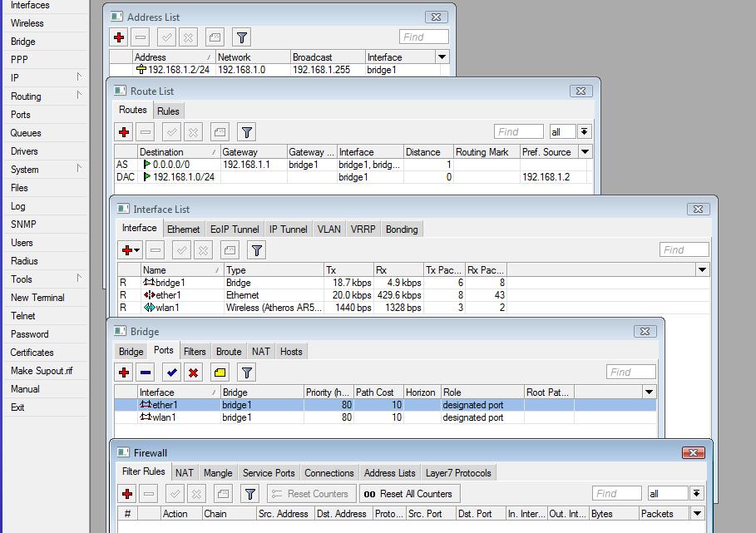The width and height of the screenshot is (756, 533).
Task: Click enable checkmark icon in Firewall toolbar
Action: pyautogui.click(x=175, y=494)
